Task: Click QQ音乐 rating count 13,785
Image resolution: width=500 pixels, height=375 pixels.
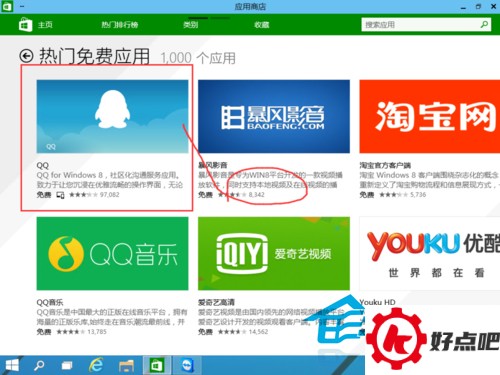Action: tap(97, 332)
